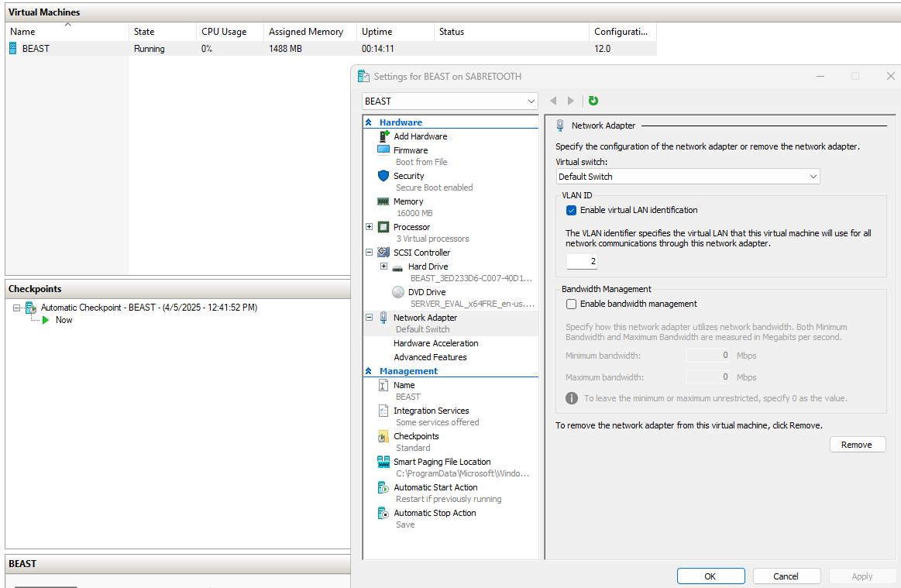Open the Virtual switch dropdown
This screenshot has width=901, height=588.
pyautogui.click(x=688, y=177)
